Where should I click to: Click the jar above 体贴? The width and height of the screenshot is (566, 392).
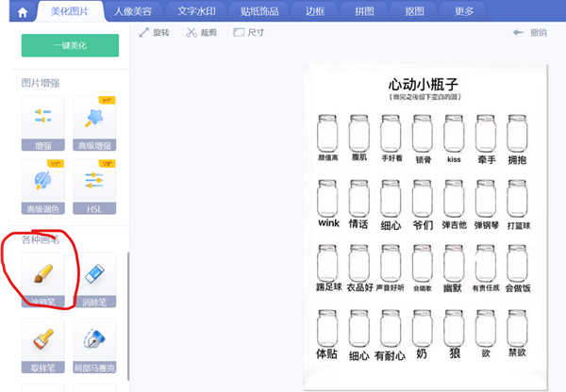coord(327,329)
